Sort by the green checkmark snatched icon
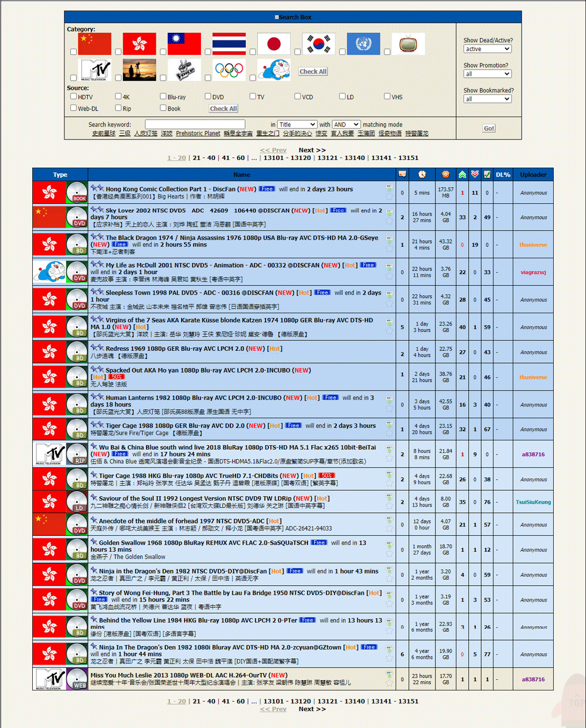 point(487,175)
